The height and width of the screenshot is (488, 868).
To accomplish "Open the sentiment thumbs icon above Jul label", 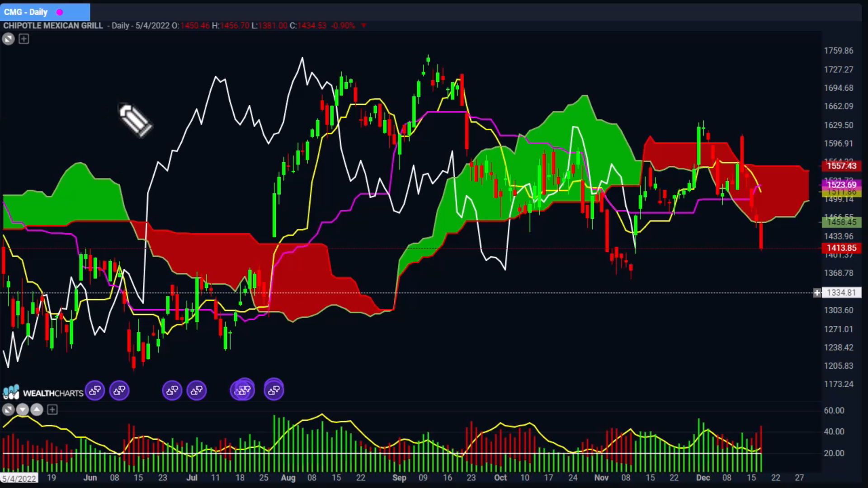I will (197, 390).
